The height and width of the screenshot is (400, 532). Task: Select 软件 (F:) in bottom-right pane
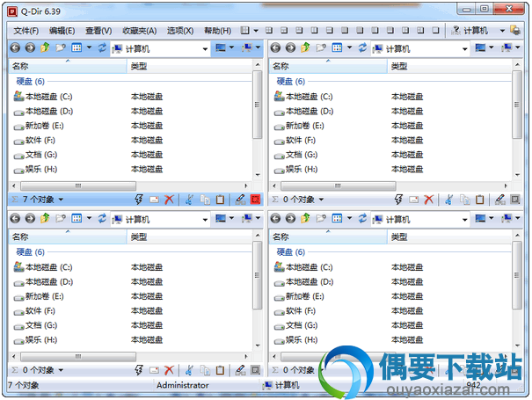pos(295,311)
